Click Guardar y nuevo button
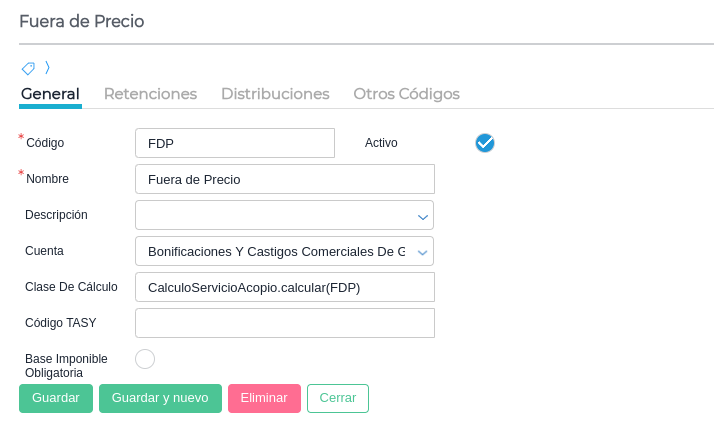Screen dimensions: 714x432 click(x=160, y=398)
